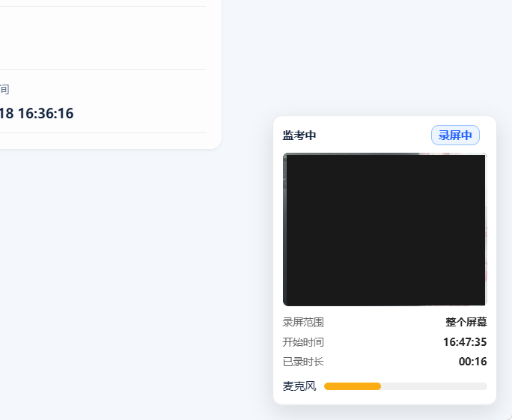Click the microphone level bar
Screen dimensions: 512x420
[405, 386]
